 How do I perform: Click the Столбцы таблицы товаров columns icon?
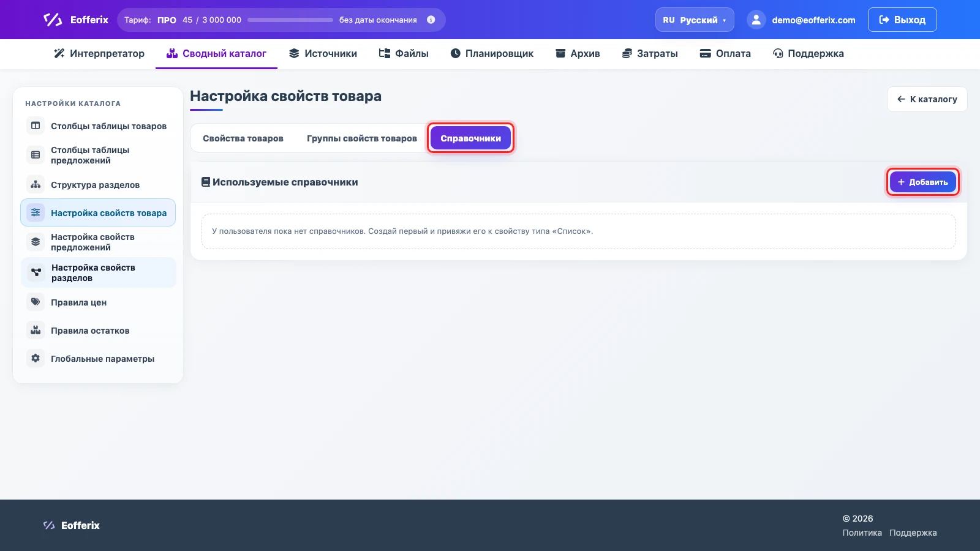36,126
